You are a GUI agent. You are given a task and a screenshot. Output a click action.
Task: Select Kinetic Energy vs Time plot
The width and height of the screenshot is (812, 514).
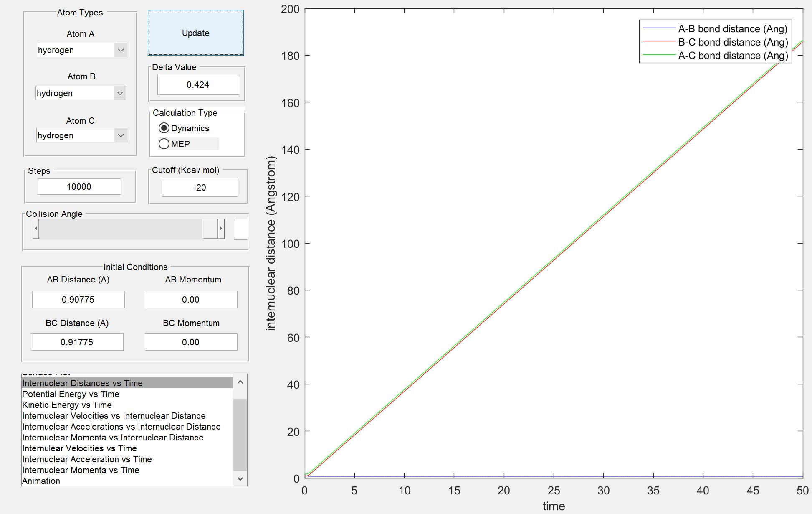coord(67,405)
